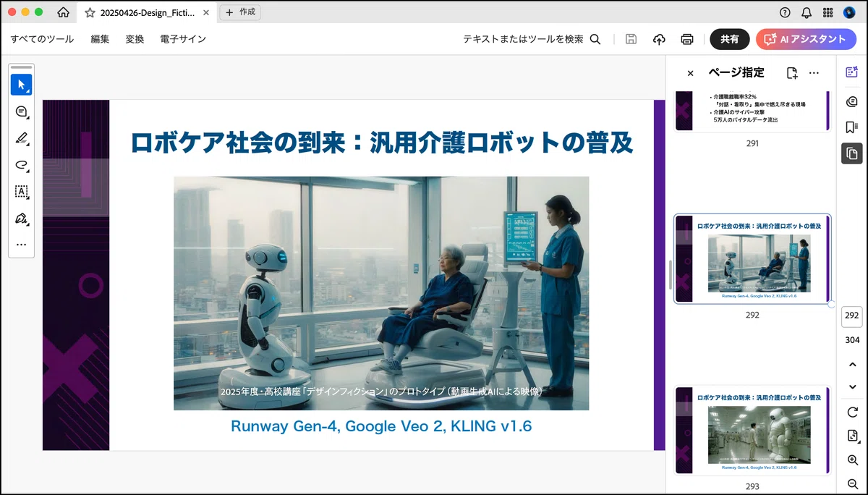The image size is (868, 495).
Task: Zoom in on the page
Action: [x=852, y=460]
